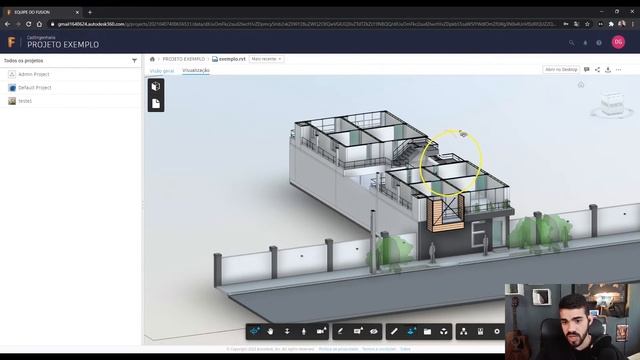Activate the Explode model tool

coord(444,331)
